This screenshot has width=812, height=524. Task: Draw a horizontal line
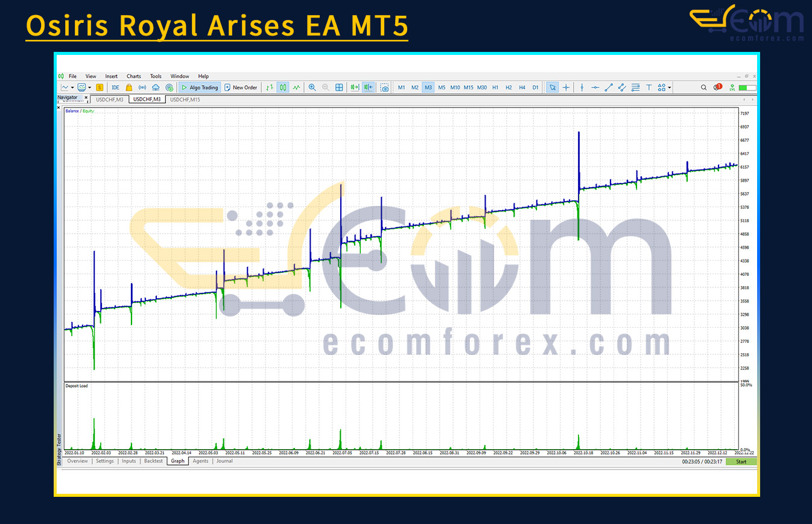point(595,88)
